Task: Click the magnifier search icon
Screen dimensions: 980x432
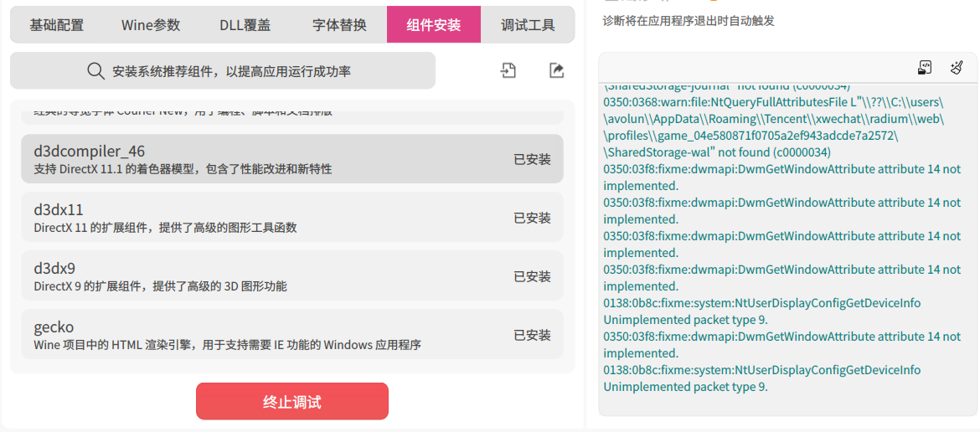Action: click(95, 71)
